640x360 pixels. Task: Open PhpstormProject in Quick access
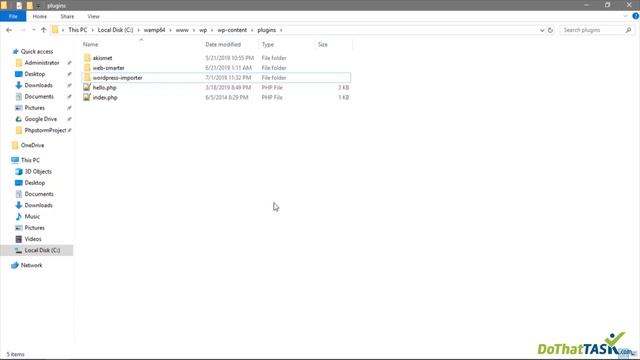click(x=45, y=130)
